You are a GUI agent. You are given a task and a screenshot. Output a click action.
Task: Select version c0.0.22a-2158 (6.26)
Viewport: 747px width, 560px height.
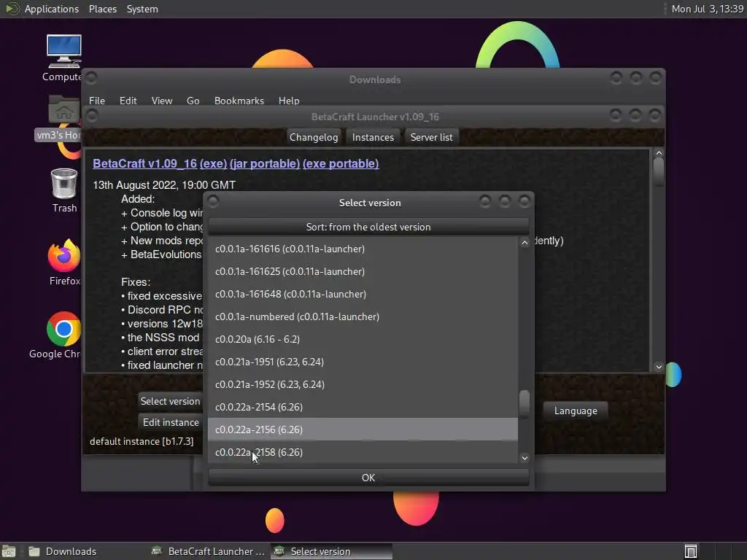point(363,452)
